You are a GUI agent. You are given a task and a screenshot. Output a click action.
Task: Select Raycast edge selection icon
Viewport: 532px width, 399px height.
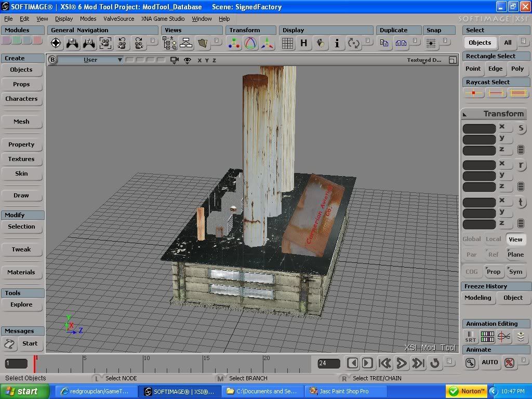click(x=495, y=92)
